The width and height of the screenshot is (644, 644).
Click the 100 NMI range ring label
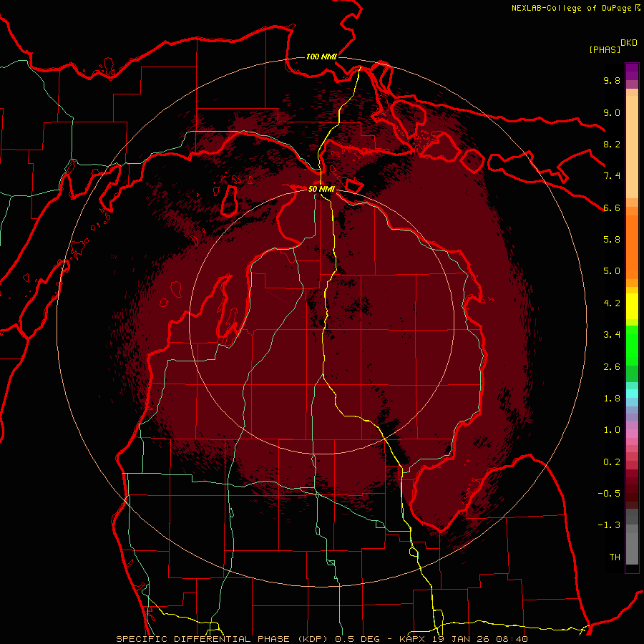click(x=321, y=57)
